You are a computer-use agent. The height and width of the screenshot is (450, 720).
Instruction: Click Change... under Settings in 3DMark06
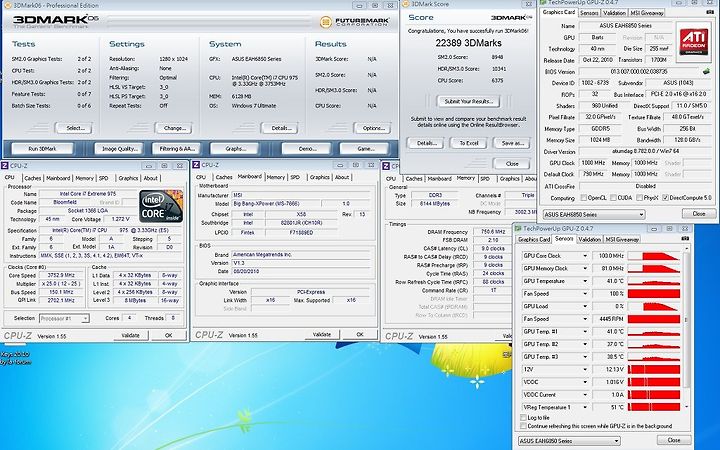coord(174,128)
